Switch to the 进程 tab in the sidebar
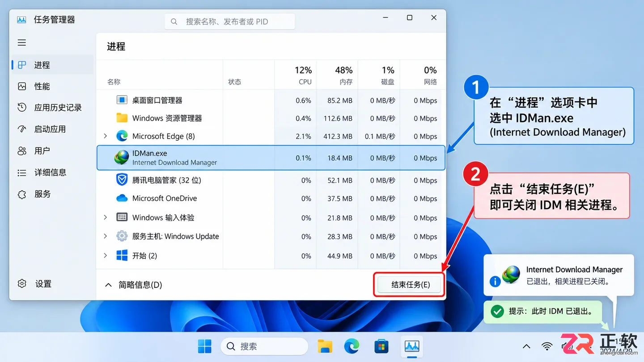 click(x=53, y=65)
